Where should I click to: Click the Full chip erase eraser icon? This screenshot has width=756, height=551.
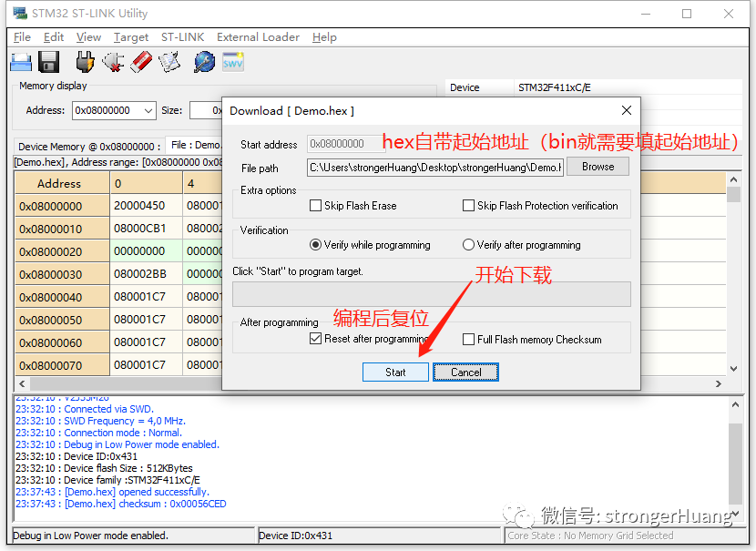point(141,62)
